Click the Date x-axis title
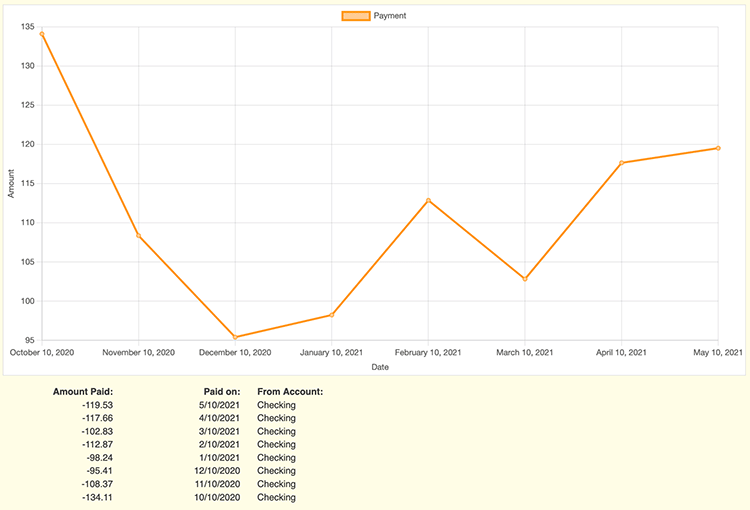The height and width of the screenshot is (510, 750). [380, 367]
